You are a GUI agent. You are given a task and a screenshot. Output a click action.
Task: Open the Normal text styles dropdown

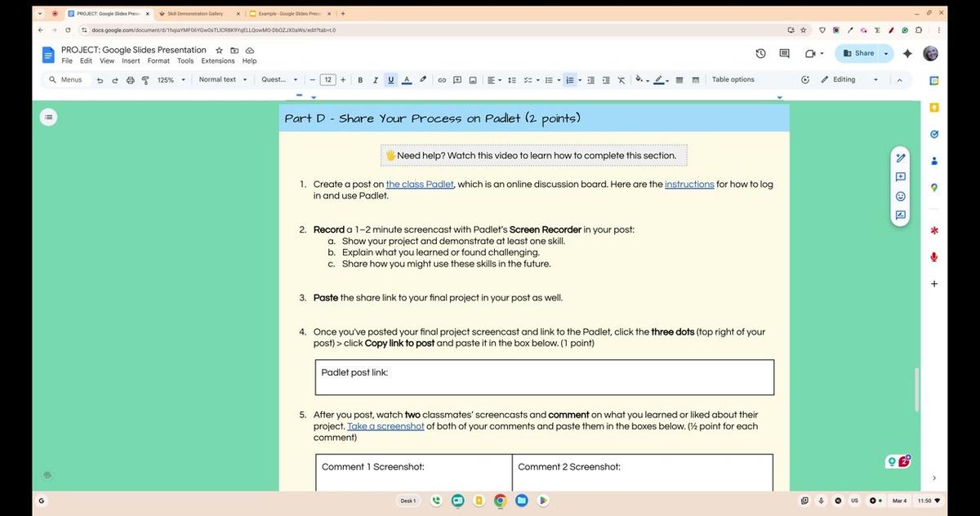pyautogui.click(x=221, y=79)
